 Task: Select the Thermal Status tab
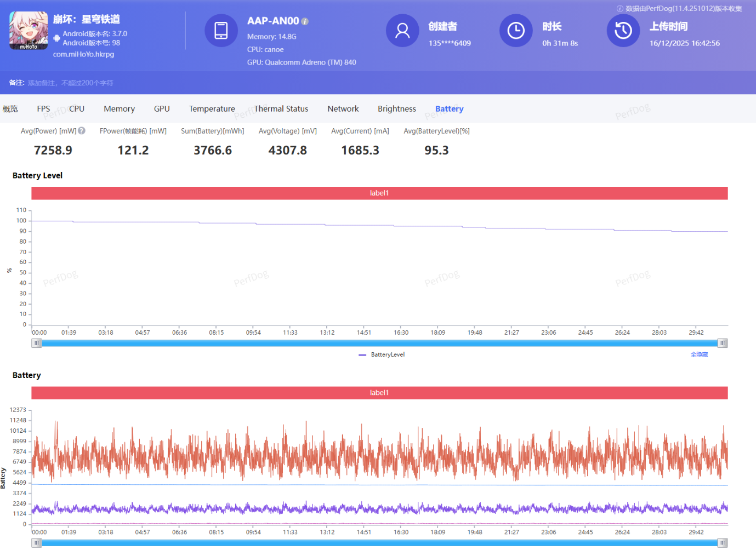click(281, 109)
